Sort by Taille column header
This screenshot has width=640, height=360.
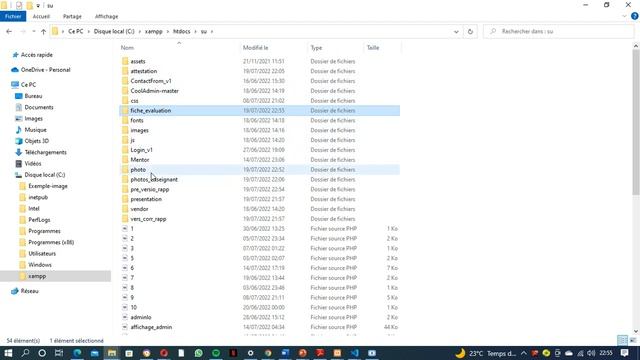coord(373,48)
